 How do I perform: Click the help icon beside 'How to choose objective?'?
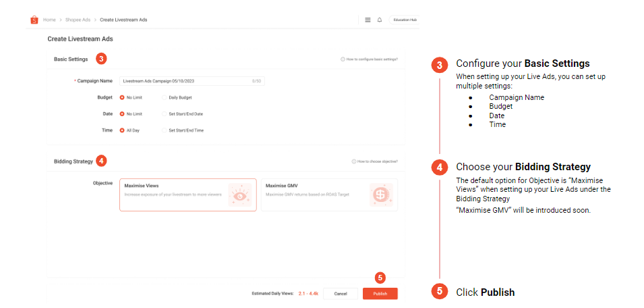[353, 161]
